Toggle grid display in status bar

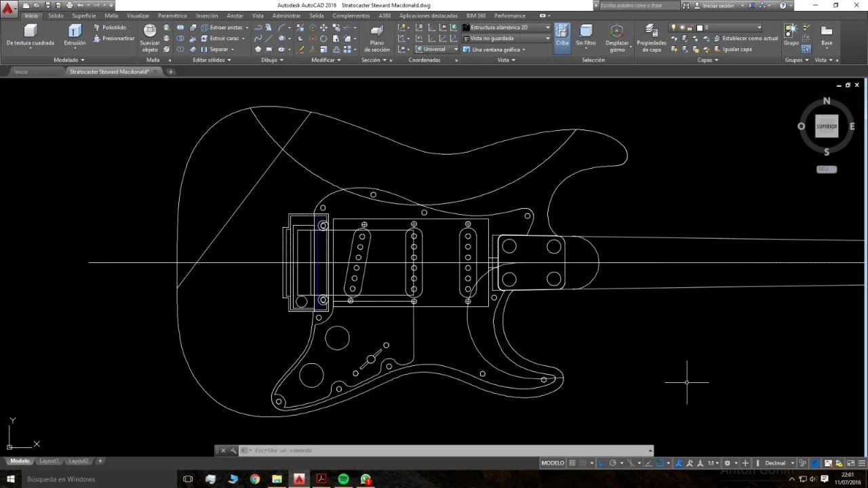(x=572, y=463)
